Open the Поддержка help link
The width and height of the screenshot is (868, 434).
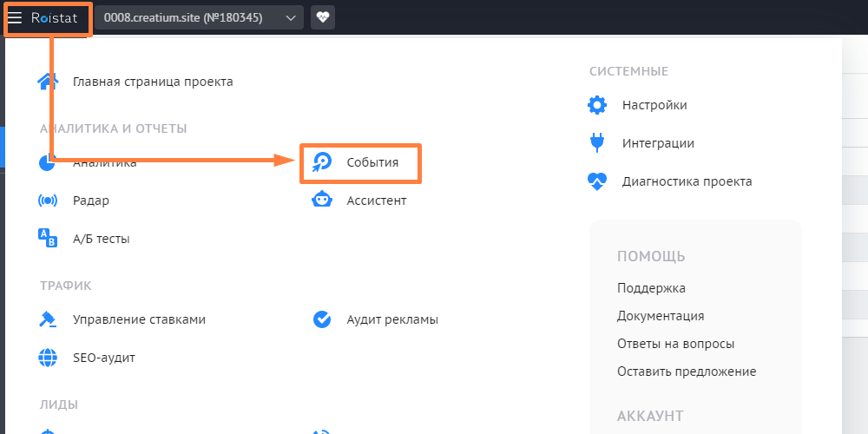[x=652, y=288]
